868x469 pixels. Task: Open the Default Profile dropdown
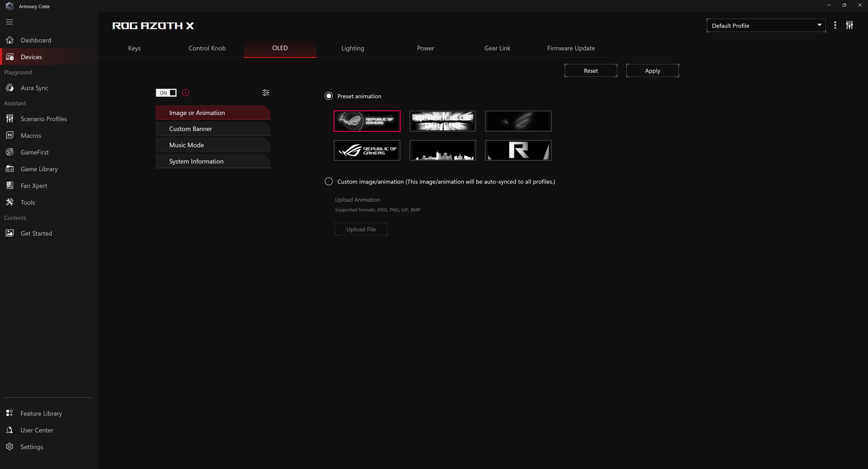pyautogui.click(x=766, y=26)
